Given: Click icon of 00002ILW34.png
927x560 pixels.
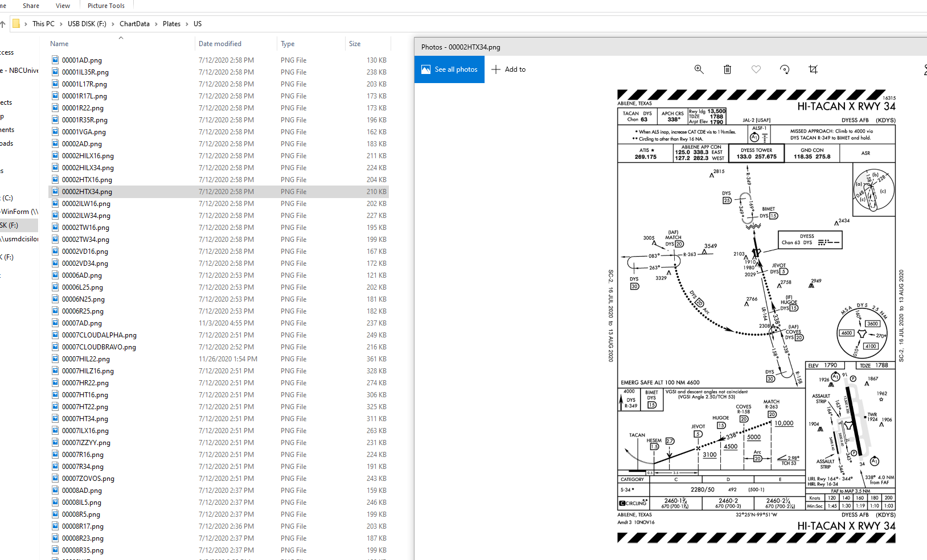Looking at the screenshot, I should (x=55, y=216).
